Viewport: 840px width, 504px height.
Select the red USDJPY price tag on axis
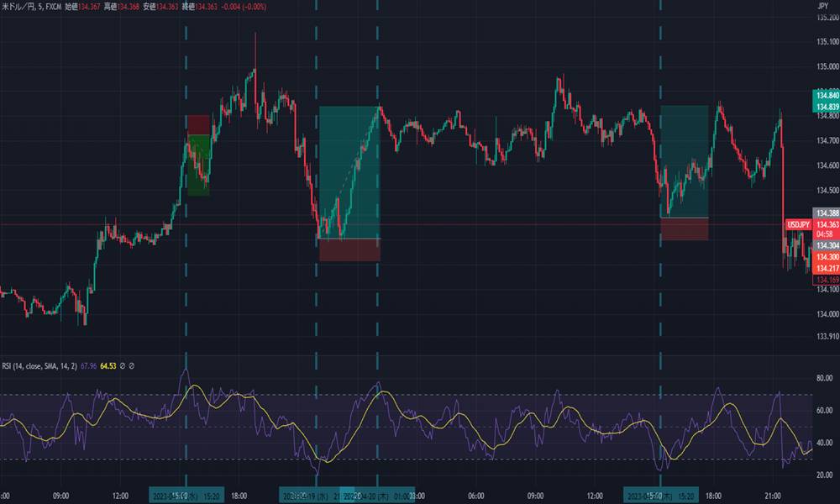[798, 224]
